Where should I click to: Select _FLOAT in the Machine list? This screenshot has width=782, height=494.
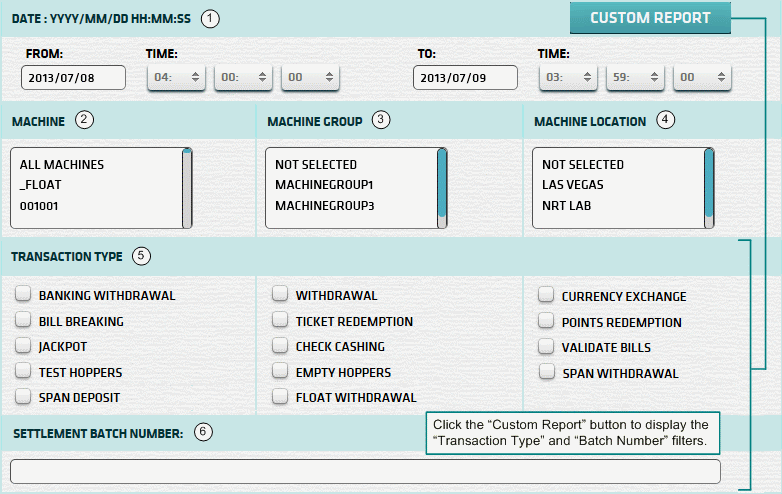41,185
